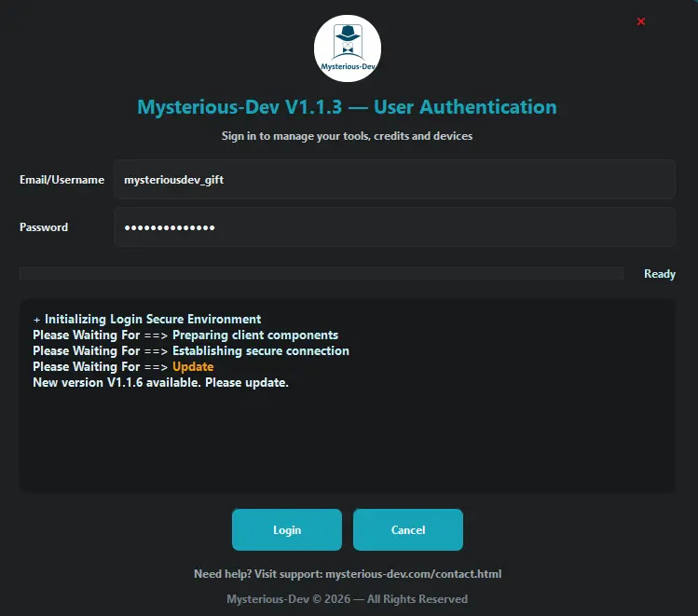Click the Password label
698x616 pixels.
pos(44,227)
